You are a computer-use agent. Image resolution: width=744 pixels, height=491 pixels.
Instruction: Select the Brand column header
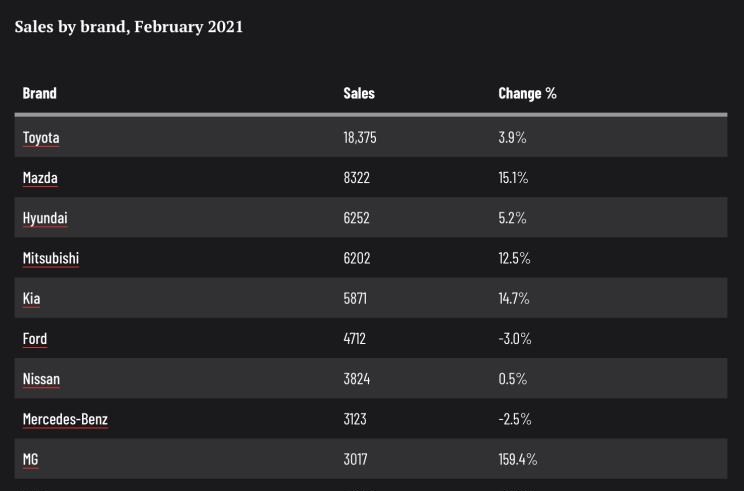click(39, 93)
